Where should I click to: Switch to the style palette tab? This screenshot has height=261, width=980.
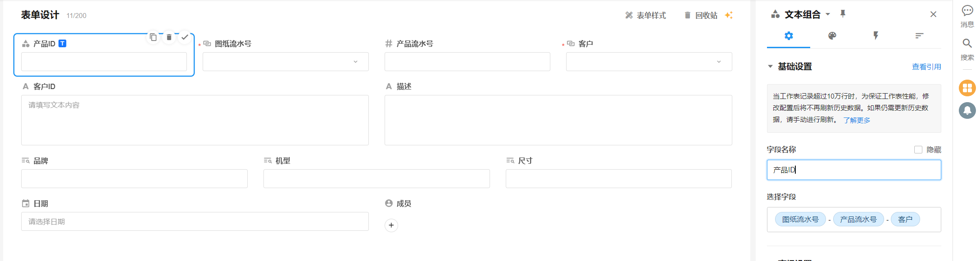[x=832, y=36]
